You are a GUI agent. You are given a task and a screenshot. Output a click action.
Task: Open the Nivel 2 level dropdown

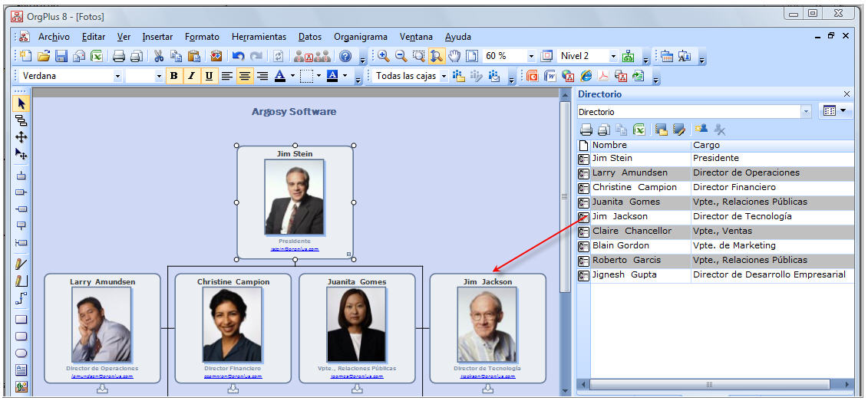613,57
